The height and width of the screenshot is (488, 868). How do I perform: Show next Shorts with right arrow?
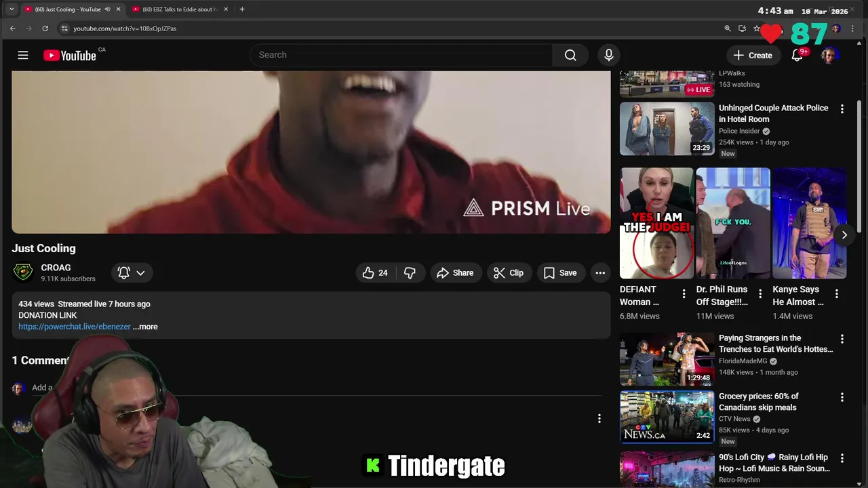[x=844, y=235]
